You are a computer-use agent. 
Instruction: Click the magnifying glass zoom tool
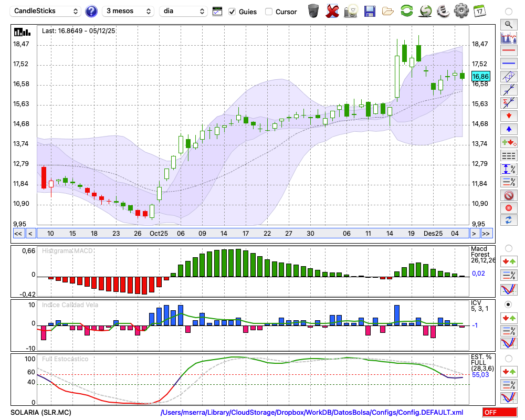[508, 24]
